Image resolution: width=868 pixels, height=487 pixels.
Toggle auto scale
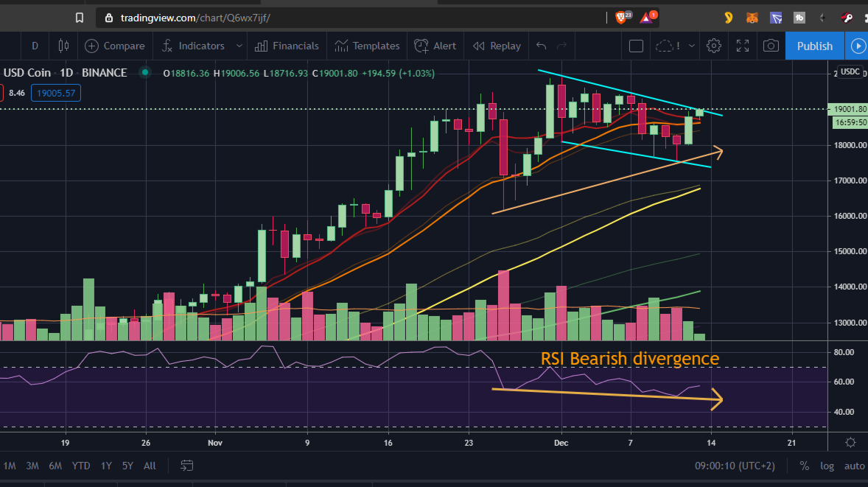point(854,466)
